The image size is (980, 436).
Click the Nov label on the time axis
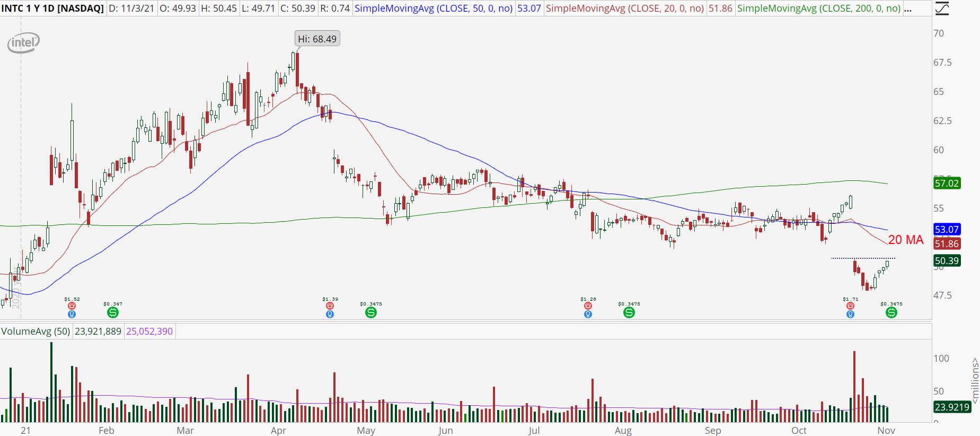[886, 431]
